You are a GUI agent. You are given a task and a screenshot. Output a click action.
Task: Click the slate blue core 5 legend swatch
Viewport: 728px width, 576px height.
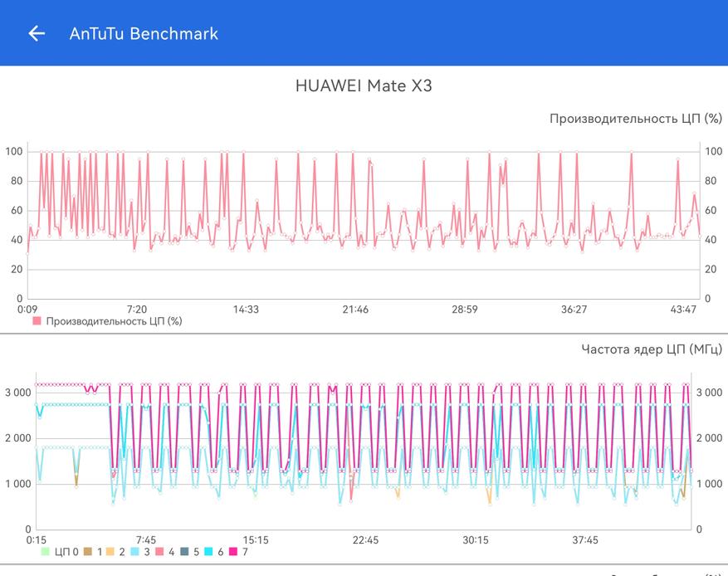coord(184,551)
